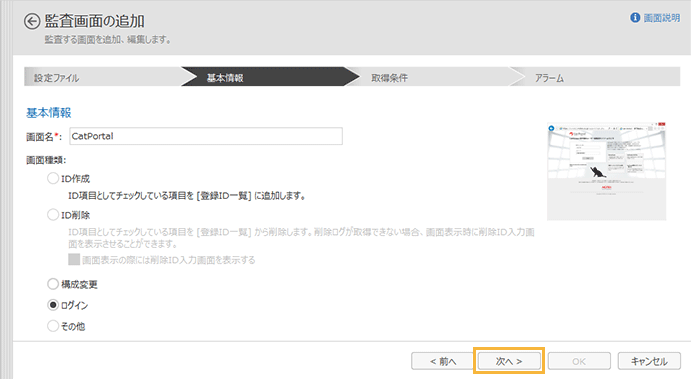691x379 pixels.
Task: Click the < 前へ button
Action: pos(442,361)
